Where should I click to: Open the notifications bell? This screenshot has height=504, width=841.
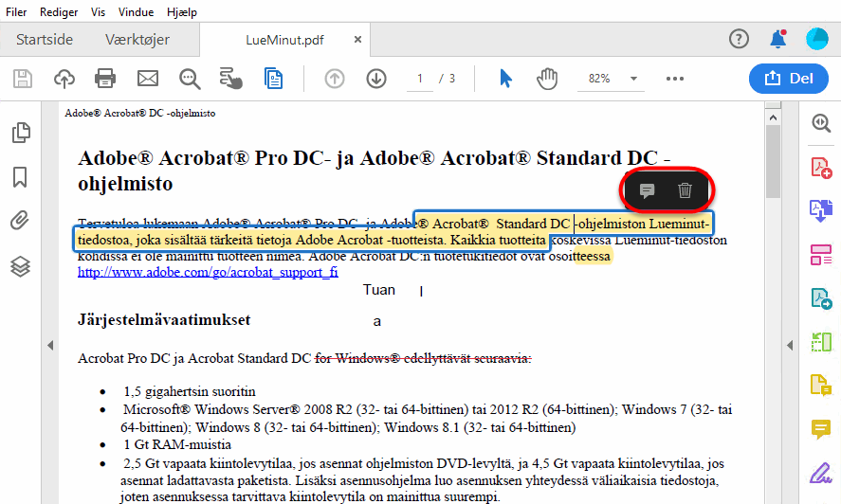777,39
